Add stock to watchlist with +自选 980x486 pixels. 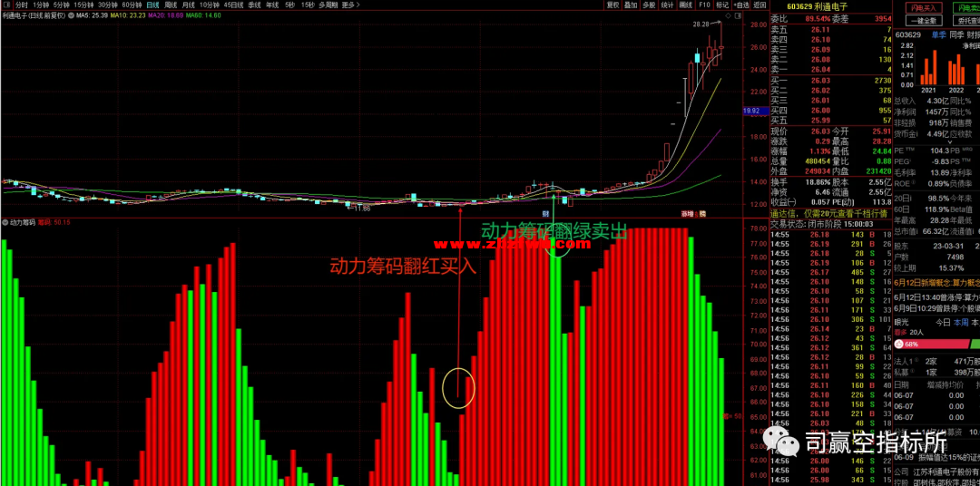(x=741, y=5)
